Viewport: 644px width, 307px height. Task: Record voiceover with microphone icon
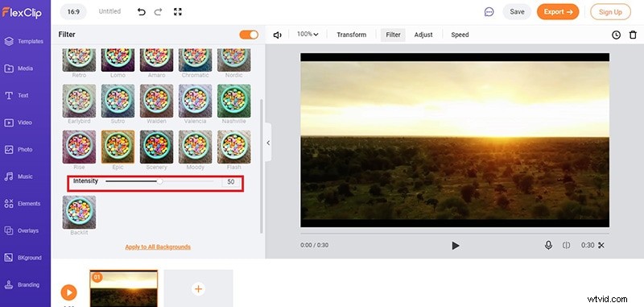coord(548,245)
